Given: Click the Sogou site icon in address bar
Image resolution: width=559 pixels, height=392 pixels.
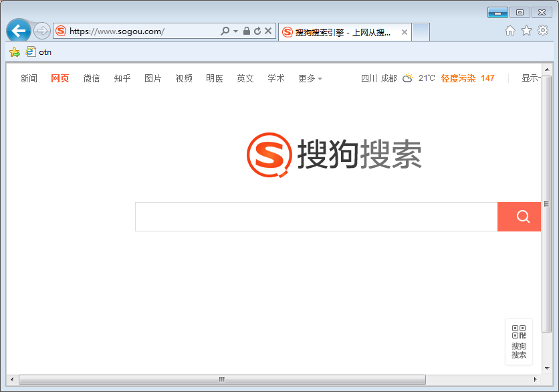Looking at the screenshot, I should pos(61,31).
